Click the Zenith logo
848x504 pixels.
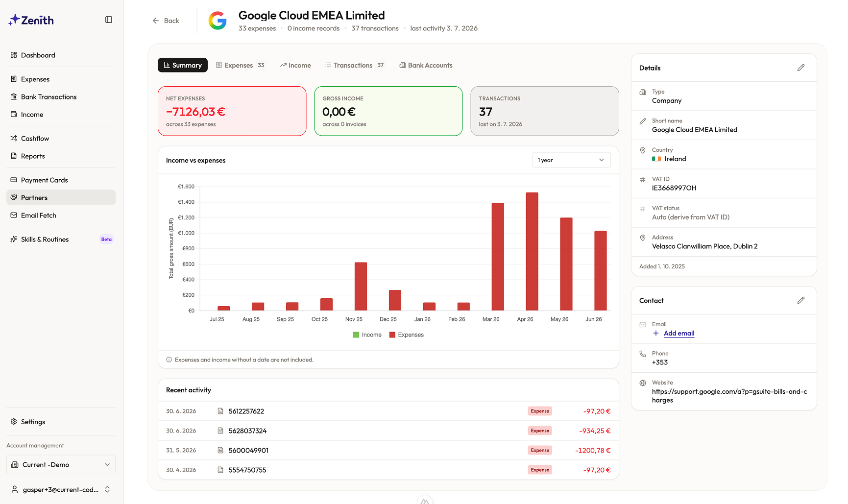(x=31, y=20)
